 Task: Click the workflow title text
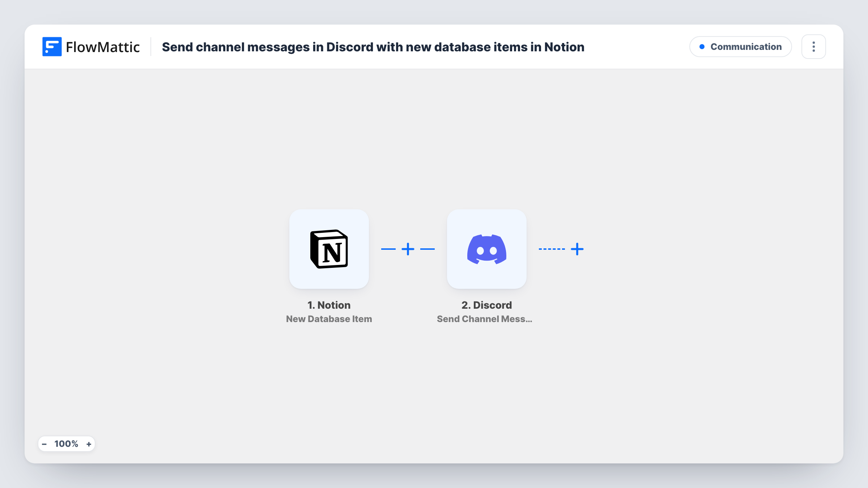373,47
